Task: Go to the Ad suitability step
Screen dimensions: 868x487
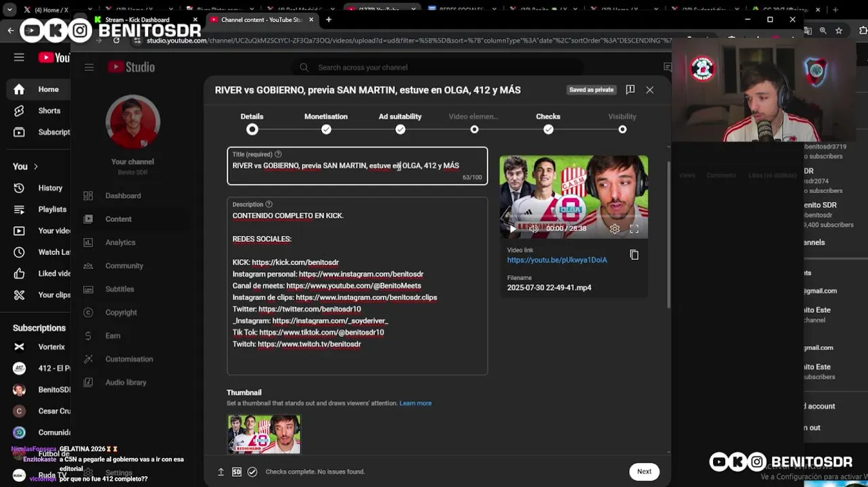Action: pyautogui.click(x=400, y=122)
